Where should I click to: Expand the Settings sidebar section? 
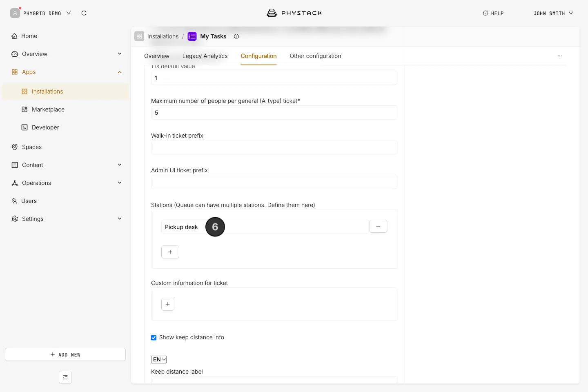[x=120, y=219]
